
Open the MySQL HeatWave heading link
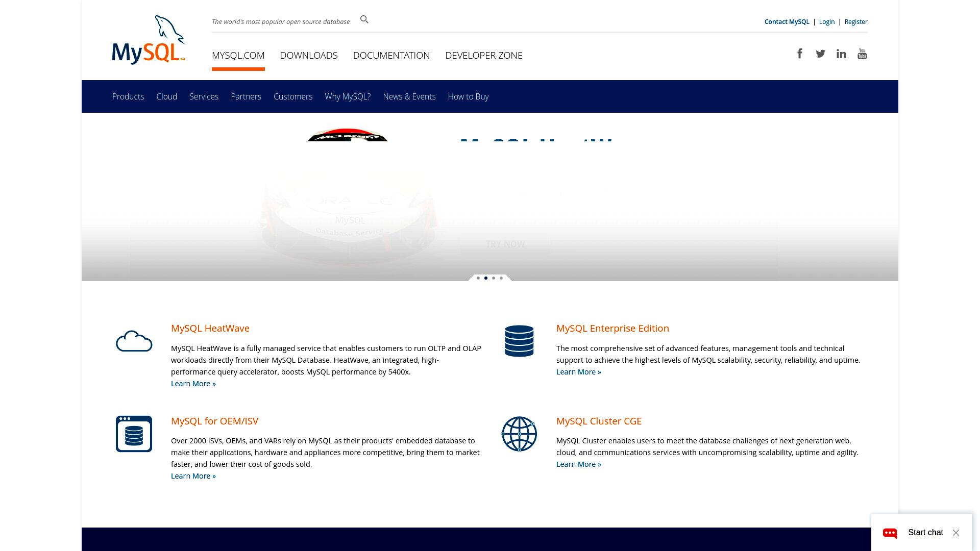[x=210, y=329]
